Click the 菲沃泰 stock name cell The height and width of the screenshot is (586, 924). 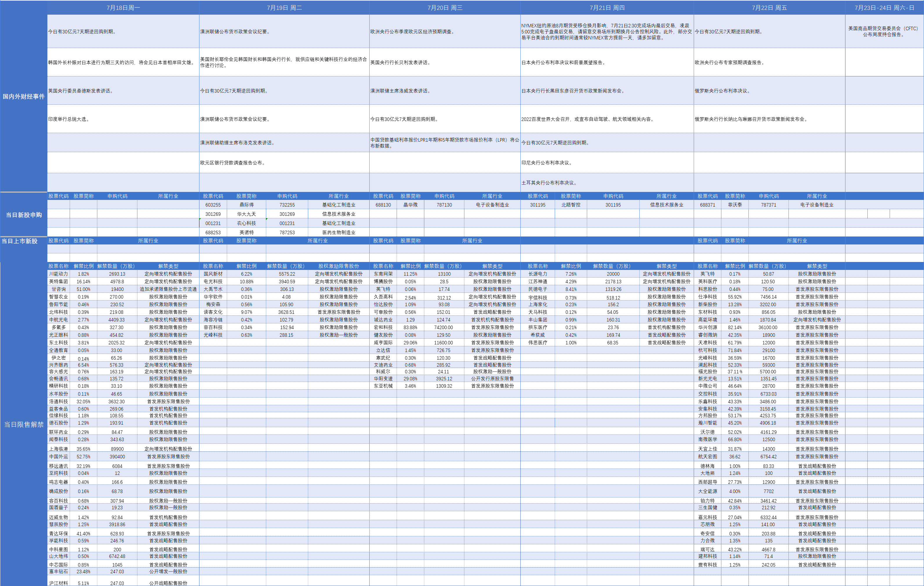click(735, 205)
